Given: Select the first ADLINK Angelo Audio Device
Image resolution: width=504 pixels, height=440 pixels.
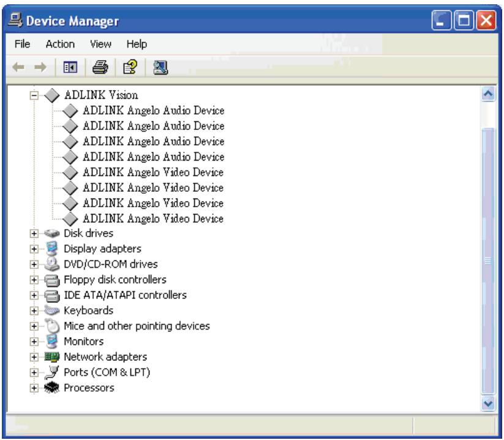Looking at the screenshot, I should (x=153, y=110).
